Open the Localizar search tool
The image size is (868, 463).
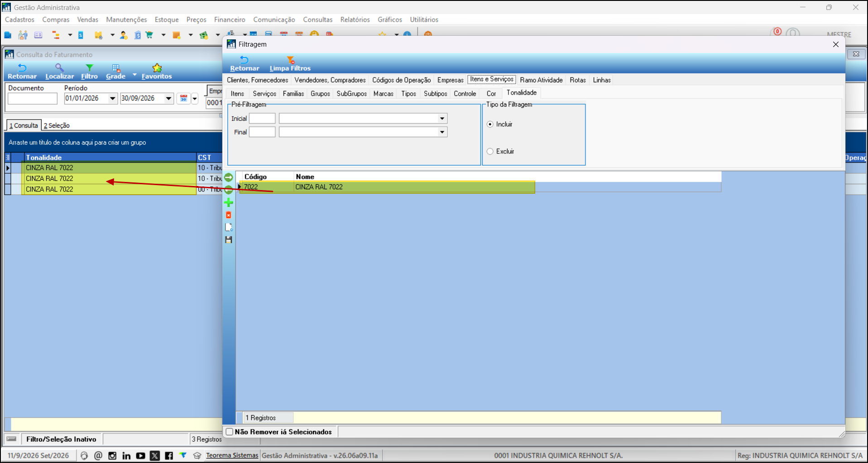(x=59, y=72)
